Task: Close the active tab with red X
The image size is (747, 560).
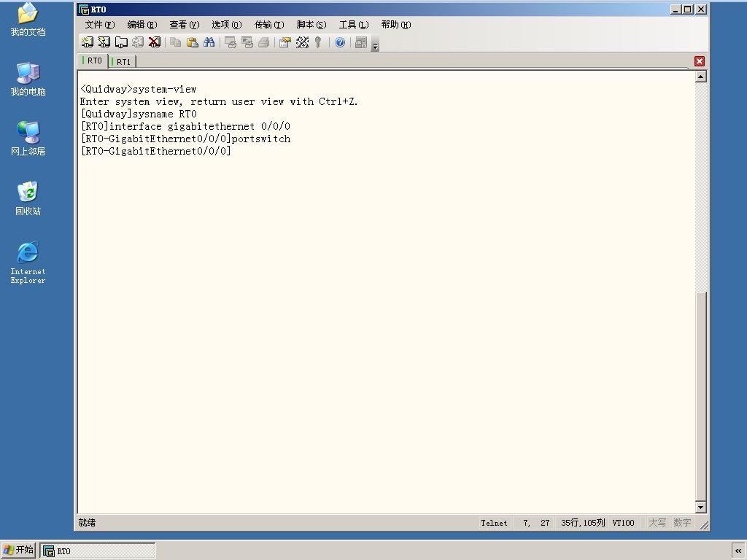Action: [x=700, y=61]
